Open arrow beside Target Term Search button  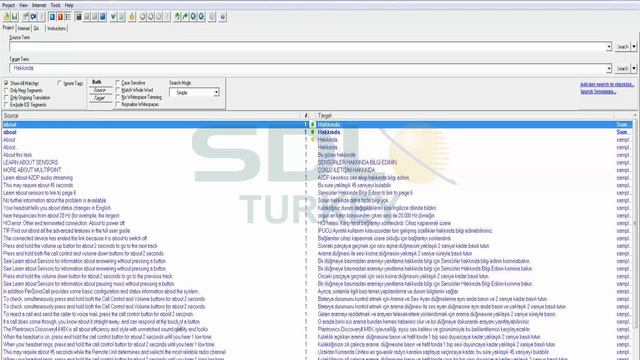634,69
